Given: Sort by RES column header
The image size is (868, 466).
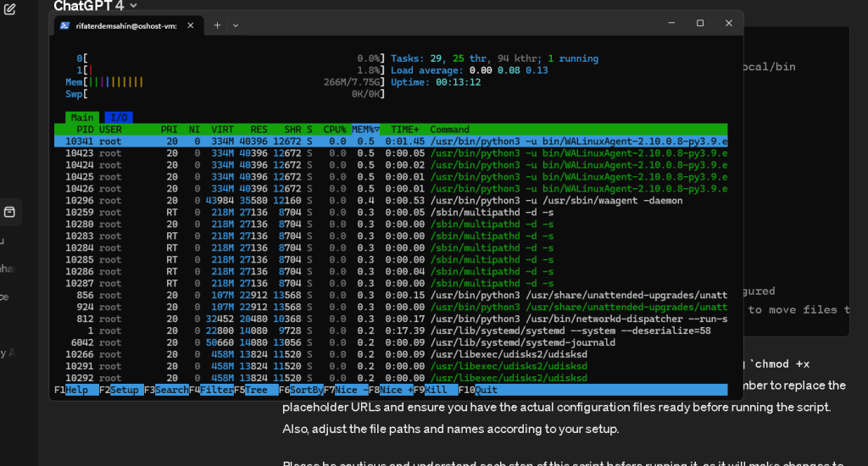Looking at the screenshot, I should (x=259, y=130).
